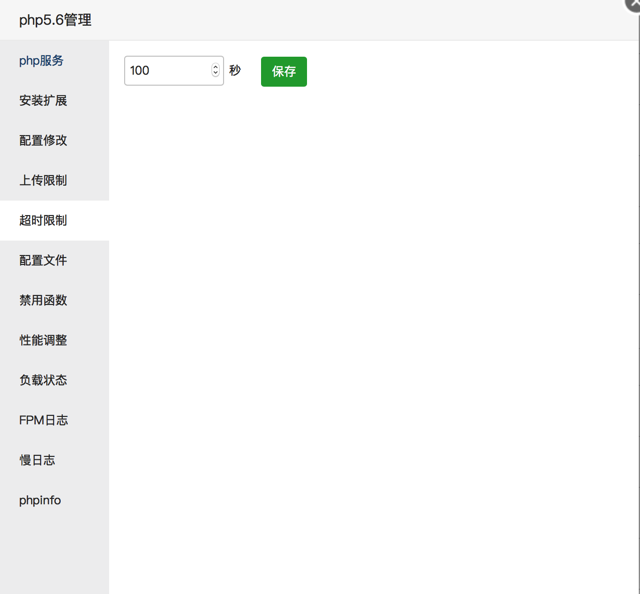Screen dimensions: 640x594
Task: Show the 慢日志 tab
Action: pos(54,460)
